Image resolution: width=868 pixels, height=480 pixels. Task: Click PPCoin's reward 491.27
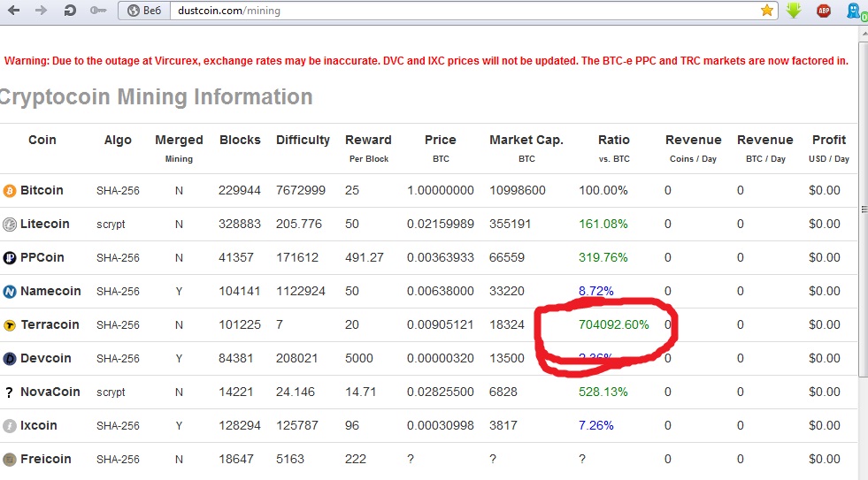click(x=365, y=258)
